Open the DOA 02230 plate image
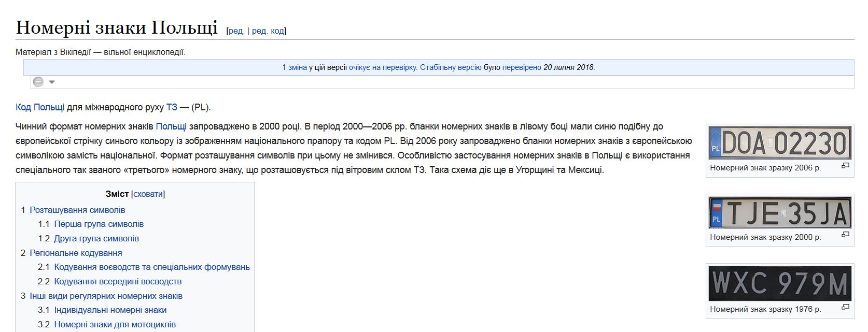This screenshot has width=868, height=332. 779,143
